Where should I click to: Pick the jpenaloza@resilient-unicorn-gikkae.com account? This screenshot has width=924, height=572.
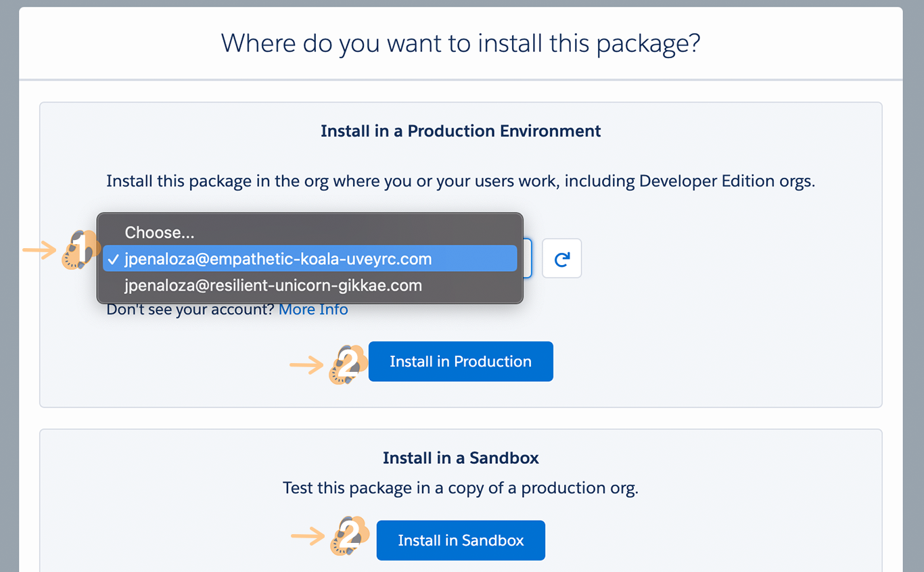(273, 285)
